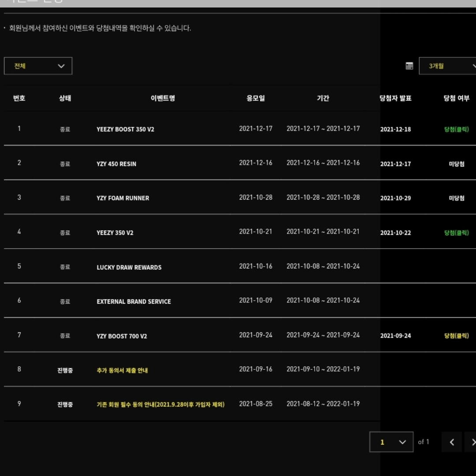The height and width of the screenshot is (476, 476).
Task: Select entry date 2021-09-16
Action: pyautogui.click(x=256, y=369)
